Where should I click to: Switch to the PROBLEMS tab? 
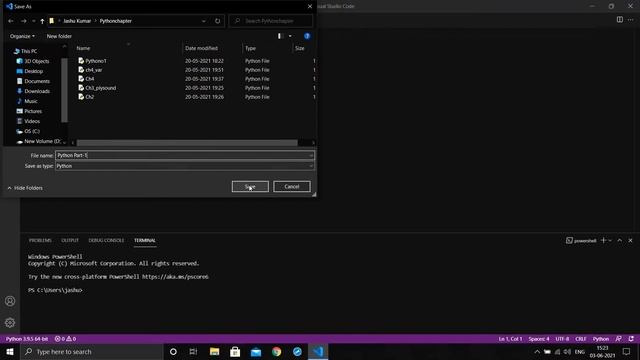40,240
